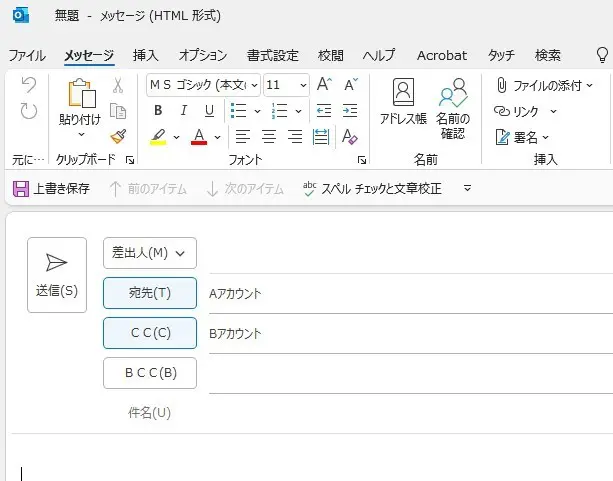Image resolution: width=613 pixels, height=481 pixels.
Task: Open numbered list style dropdown arrow
Action: (298, 111)
